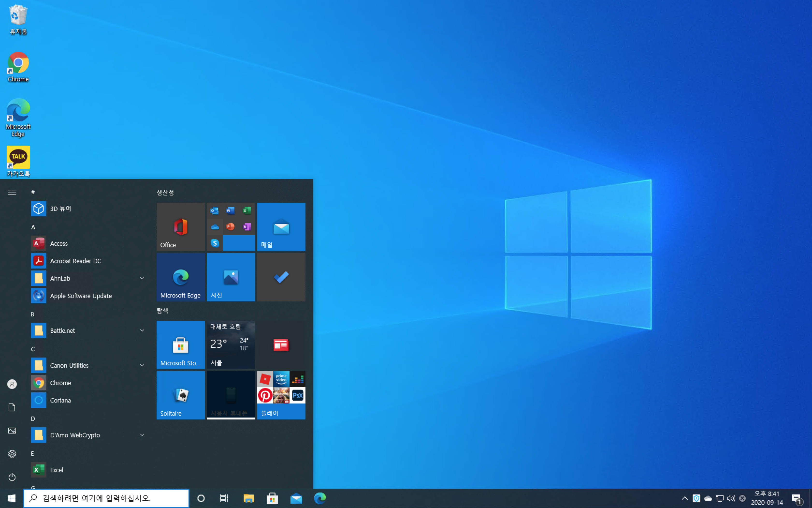The width and height of the screenshot is (812, 508).
Task: Open Settings gear in Start sidebar
Action: [x=12, y=454]
